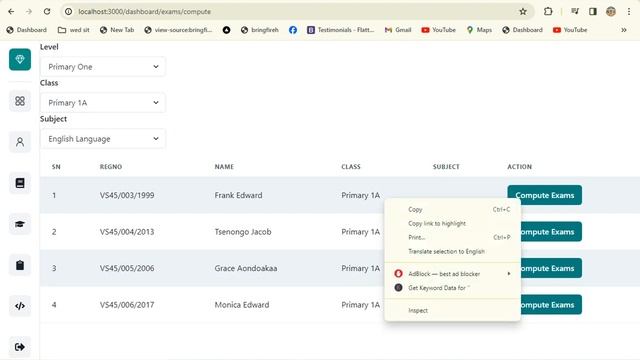This screenshot has height=360, width=640.
Task: Click regno VS45/003/1999
Action: point(127,195)
